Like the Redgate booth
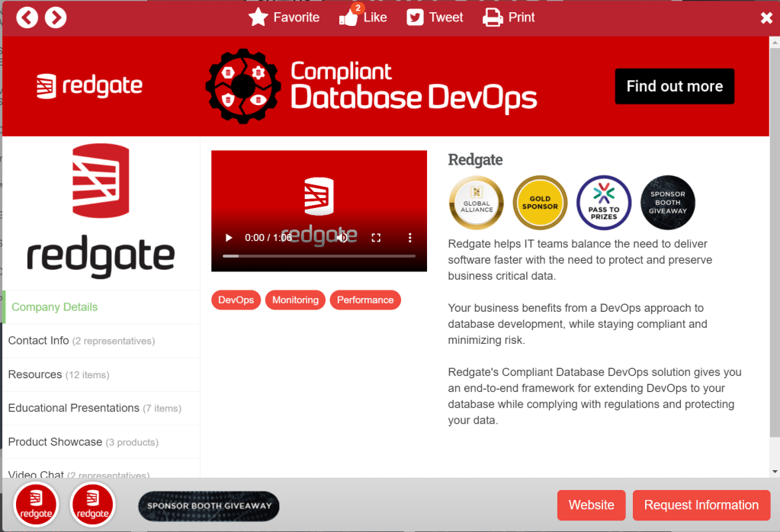780x532 pixels. click(363, 18)
